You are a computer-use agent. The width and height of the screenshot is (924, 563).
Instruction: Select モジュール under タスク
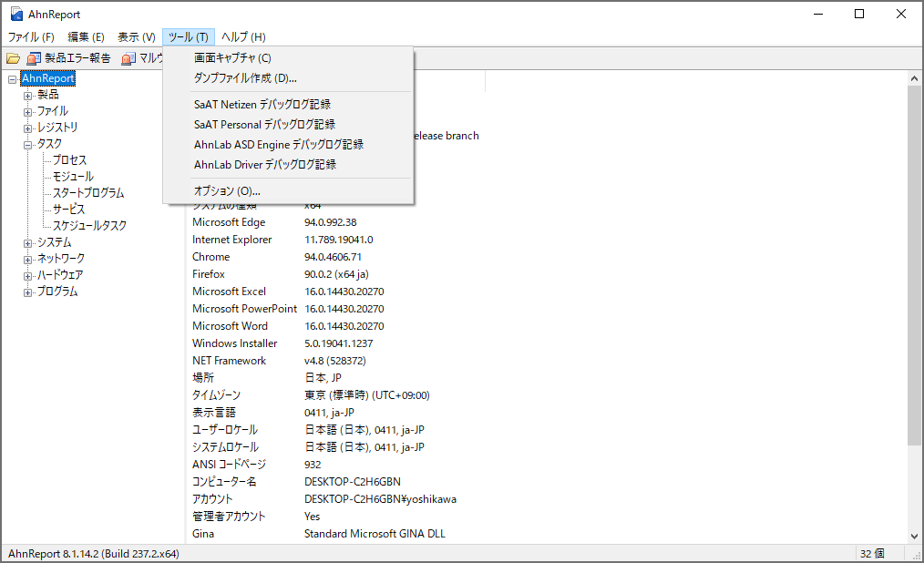point(73,177)
